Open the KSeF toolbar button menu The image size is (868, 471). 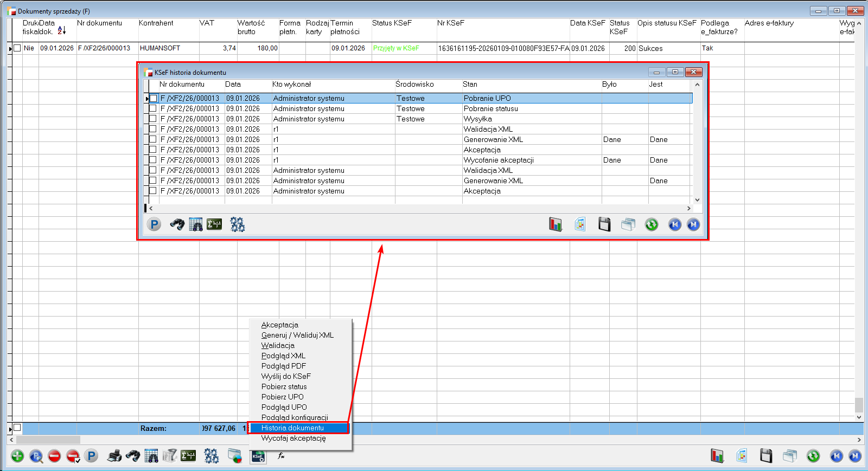pyautogui.click(x=258, y=456)
